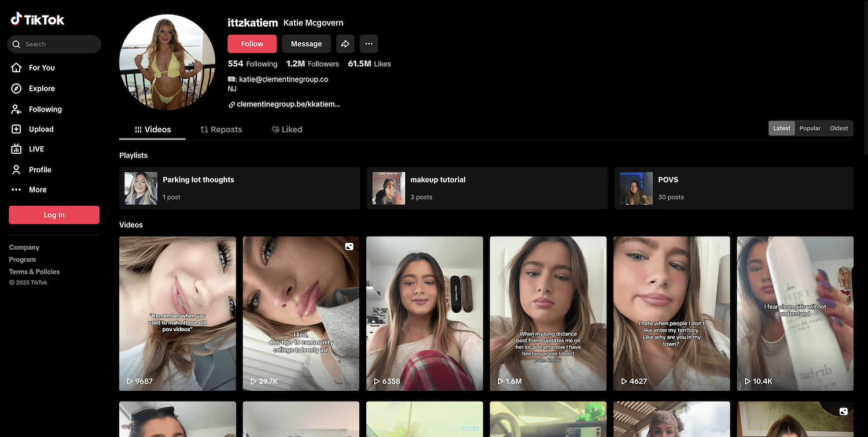Expand Terms & Policies footer section
Image resolution: width=868 pixels, height=437 pixels.
(x=34, y=272)
